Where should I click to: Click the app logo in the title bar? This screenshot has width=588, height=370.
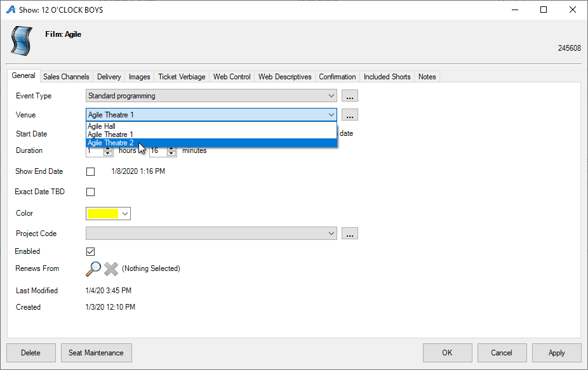click(11, 10)
